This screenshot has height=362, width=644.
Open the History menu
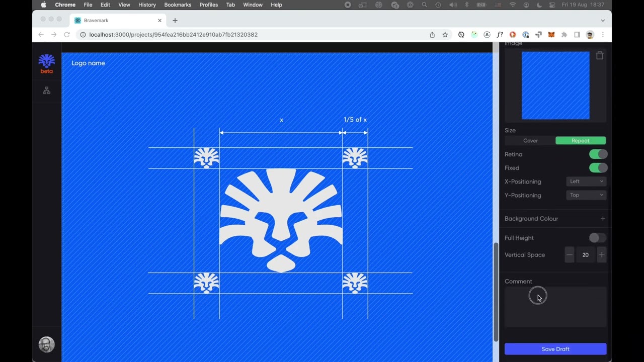147,5
